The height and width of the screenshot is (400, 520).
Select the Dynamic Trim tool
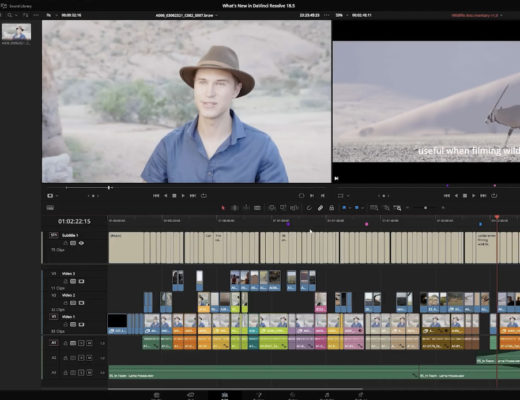pos(246,208)
